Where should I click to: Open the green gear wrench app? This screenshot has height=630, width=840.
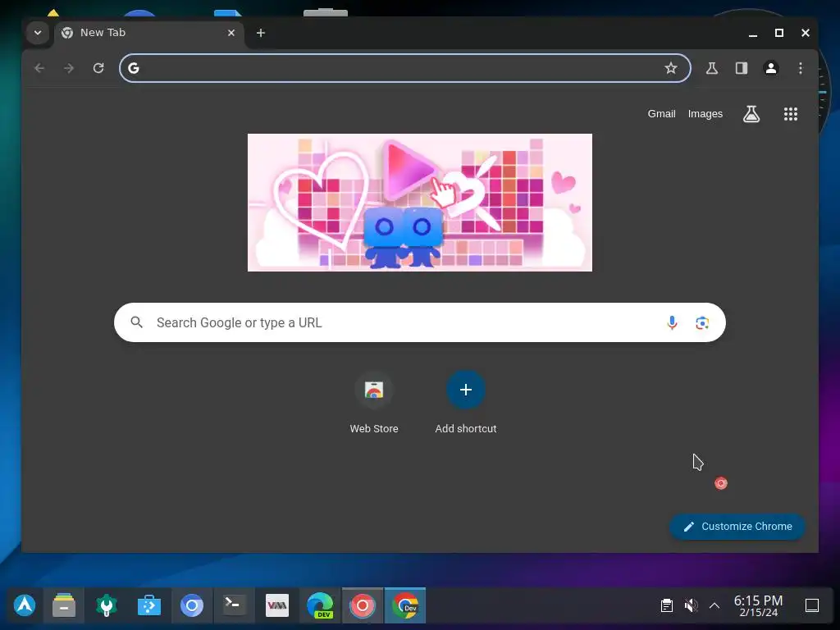click(106, 605)
